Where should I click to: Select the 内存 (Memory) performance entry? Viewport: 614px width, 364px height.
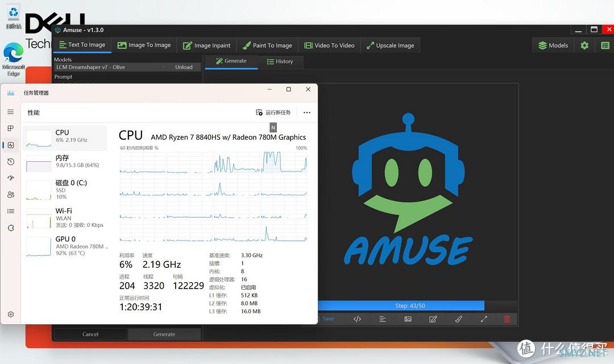(65, 162)
